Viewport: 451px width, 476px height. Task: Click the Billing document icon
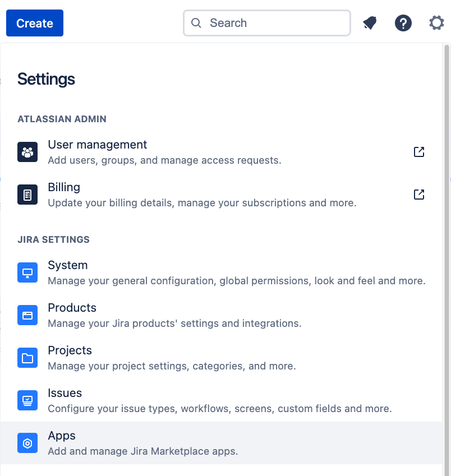[x=27, y=195]
